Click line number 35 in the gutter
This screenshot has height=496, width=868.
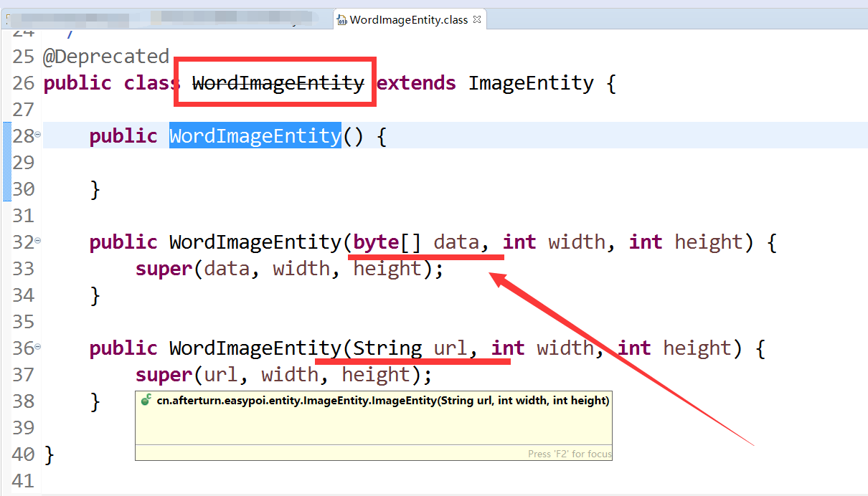pos(23,322)
